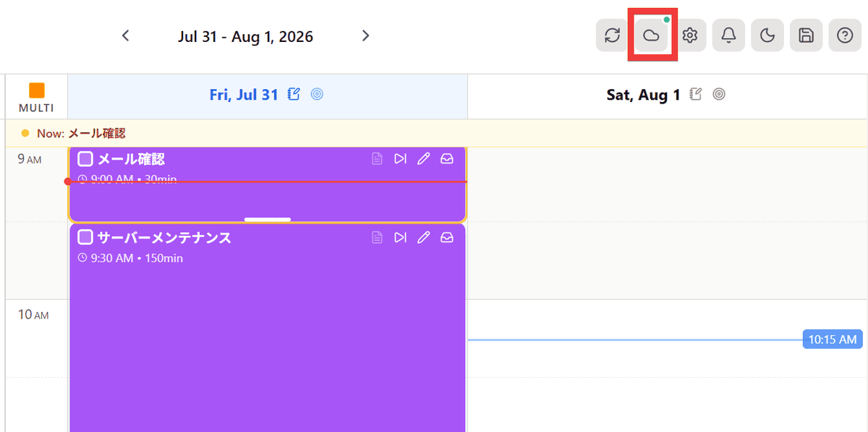
Task: Check the メール確認 task checkbox
Action: coord(85,158)
